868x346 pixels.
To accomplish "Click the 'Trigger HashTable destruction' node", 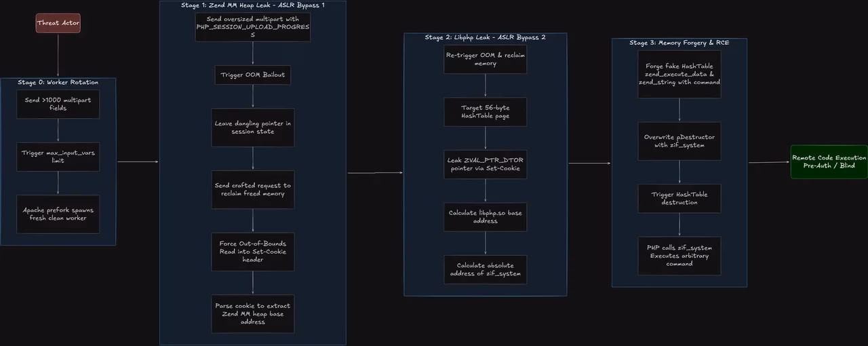I will (679, 198).
